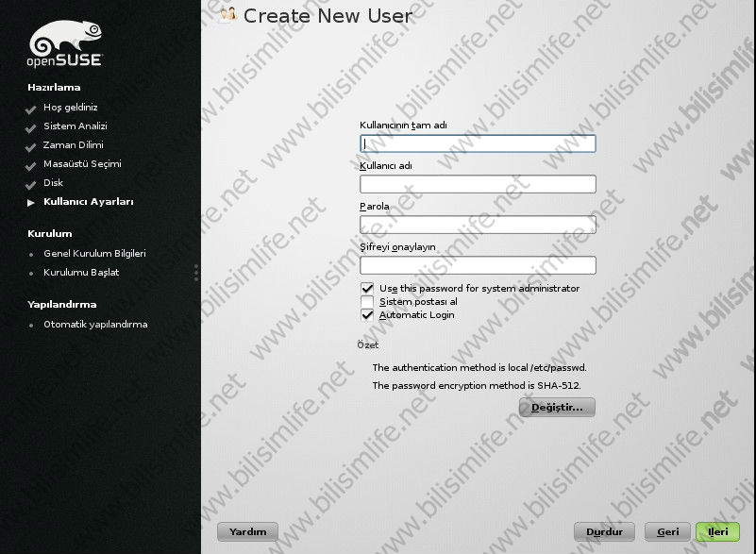
Task: Click the arrow icon beside Kullanıcı Ayarları
Action: 31,203
